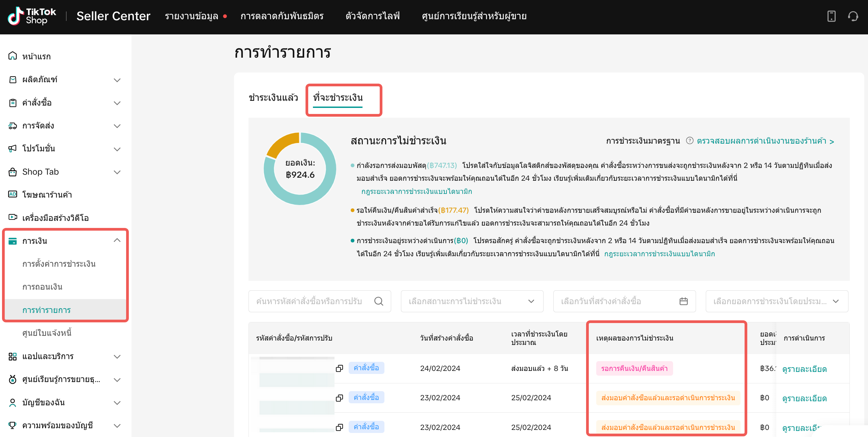
Task: Open รายงานข้อมูล in the top menu
Action: click(192, 16)
